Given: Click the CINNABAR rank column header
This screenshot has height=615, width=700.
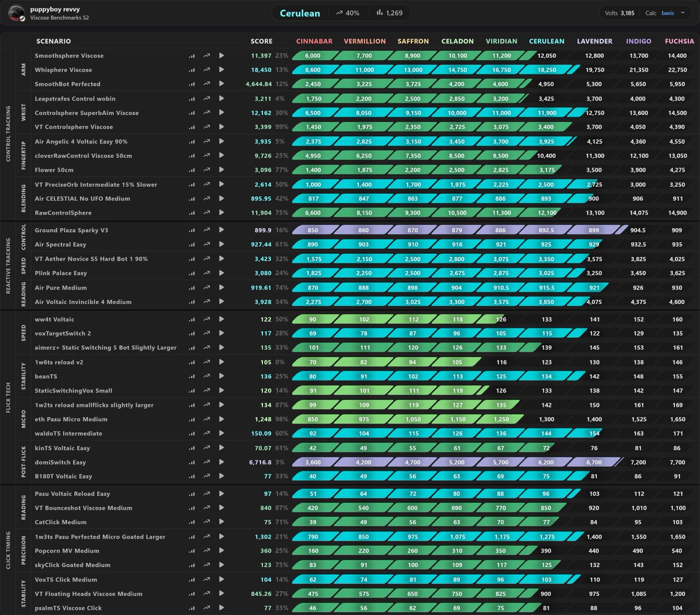Looking at the screenshot, I should 314,41.
